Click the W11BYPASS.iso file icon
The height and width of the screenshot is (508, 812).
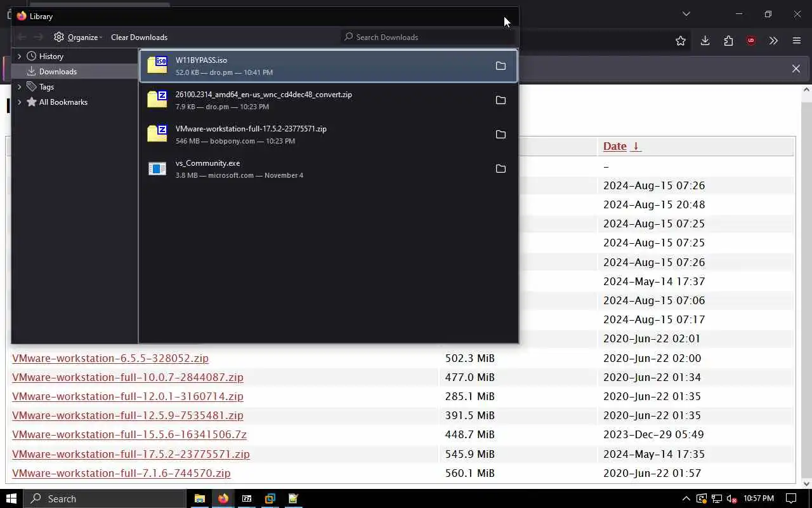pos(157,65)
